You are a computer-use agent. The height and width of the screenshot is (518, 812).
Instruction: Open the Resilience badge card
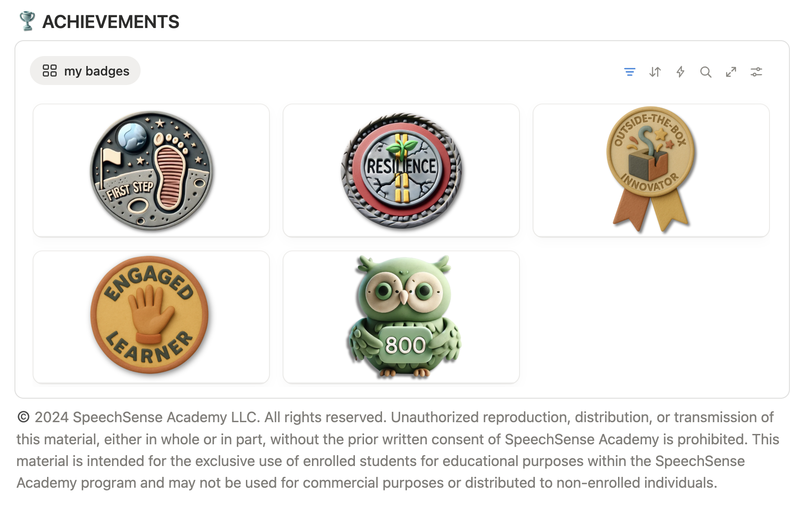point(401,170)
